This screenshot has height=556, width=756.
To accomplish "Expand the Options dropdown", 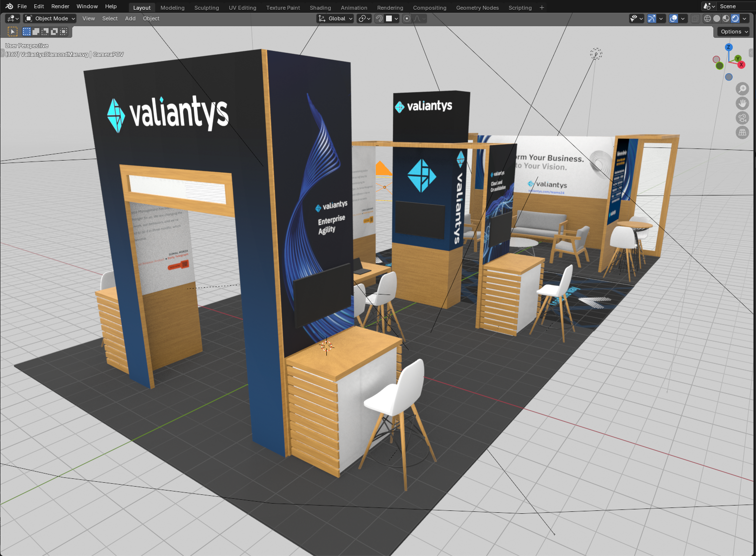I will pyautogui.click(x=734, y=32).
